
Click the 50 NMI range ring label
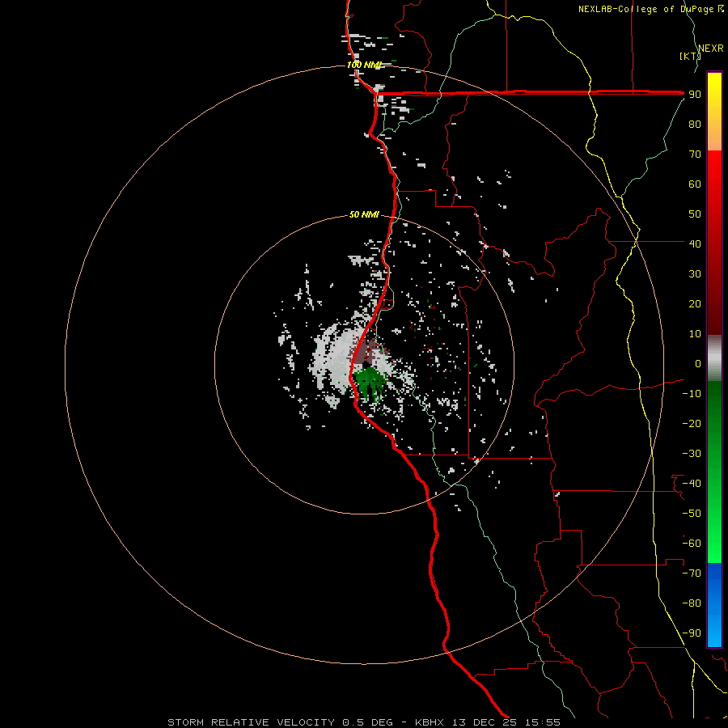364,214
